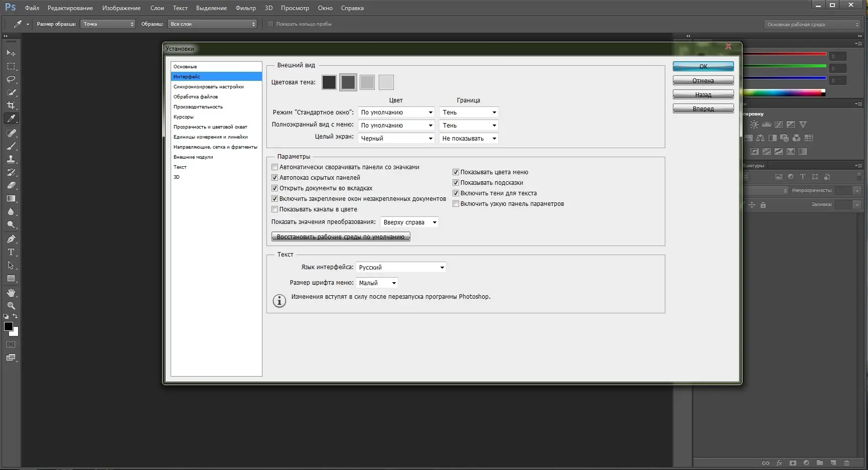Enable auto-collapse iconic panels checkbox
The image size is (868, 470).
[x=274, y=167]
